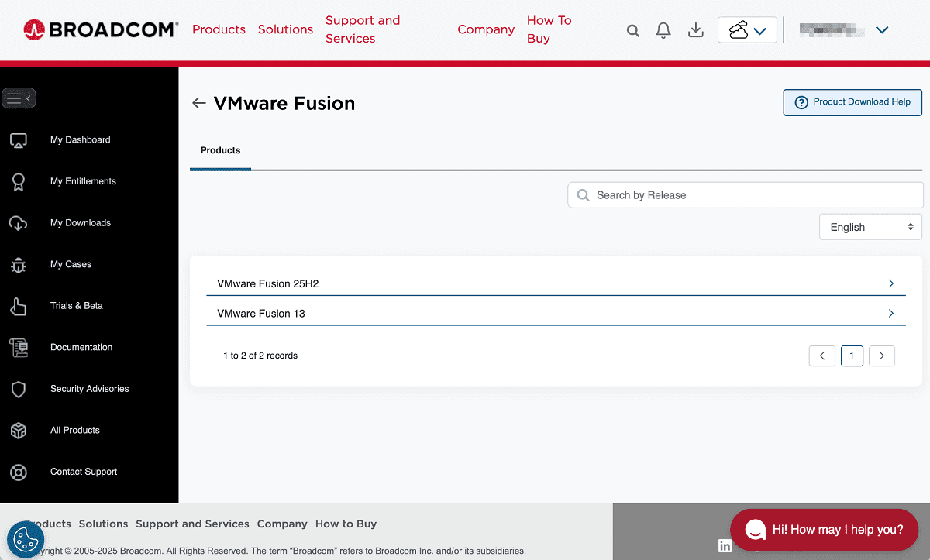Go to My Dashboard
The image size is (930, 560).
coord(81,140)
